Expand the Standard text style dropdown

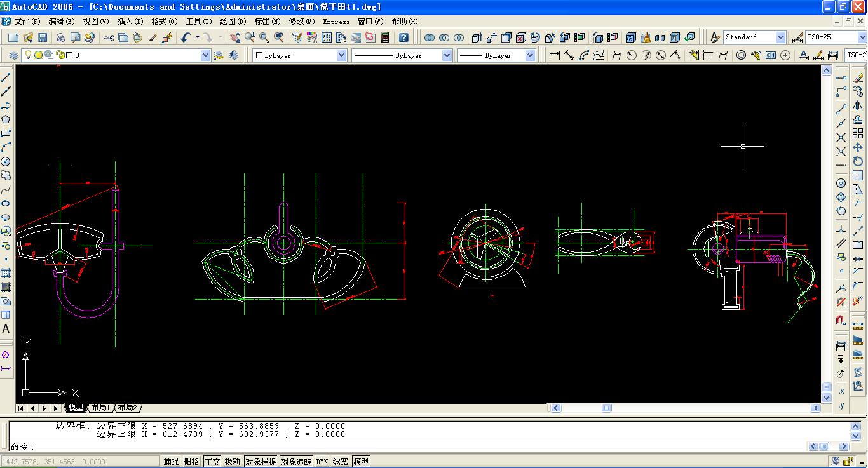(781, 37)
